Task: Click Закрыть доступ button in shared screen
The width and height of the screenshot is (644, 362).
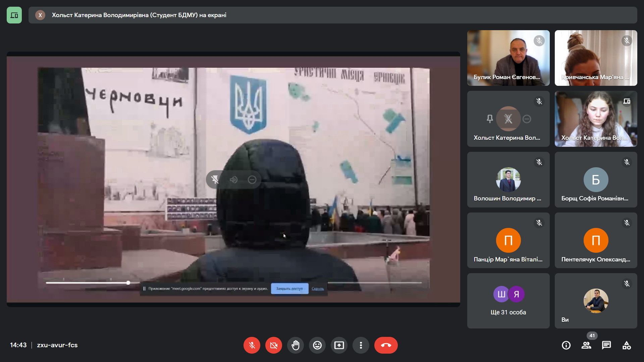Action: point(289,289)
